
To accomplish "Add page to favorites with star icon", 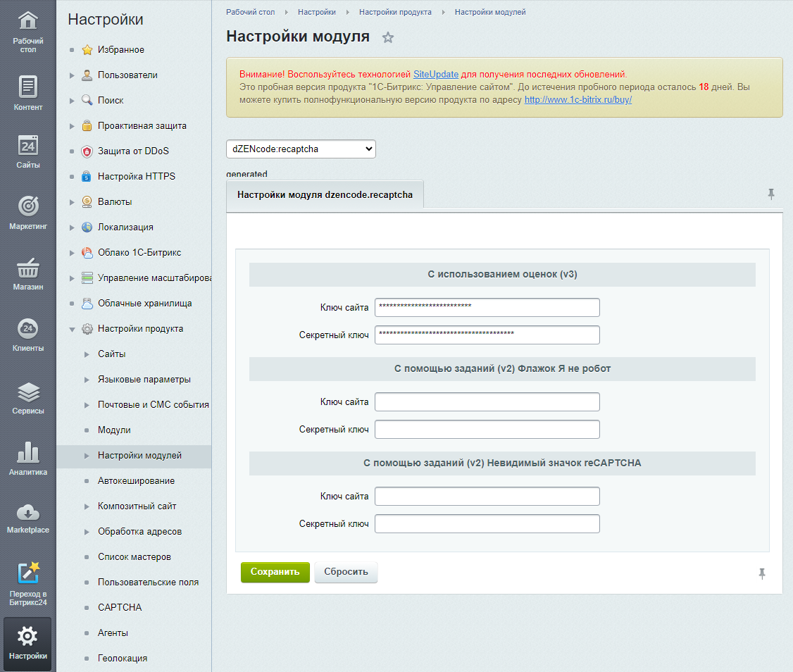I will pyautogui.click(x=388, y=37).
